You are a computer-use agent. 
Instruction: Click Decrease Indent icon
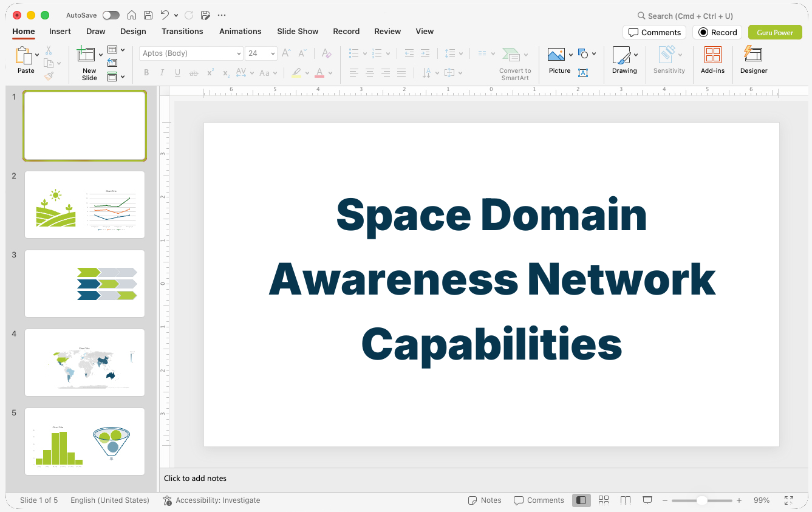coord(409,53)
